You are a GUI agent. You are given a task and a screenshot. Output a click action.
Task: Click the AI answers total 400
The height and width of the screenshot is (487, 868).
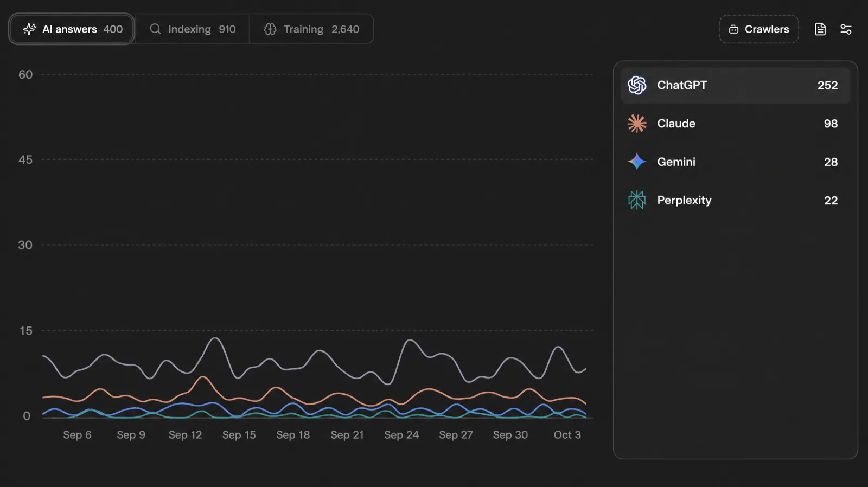coord(113,29)
